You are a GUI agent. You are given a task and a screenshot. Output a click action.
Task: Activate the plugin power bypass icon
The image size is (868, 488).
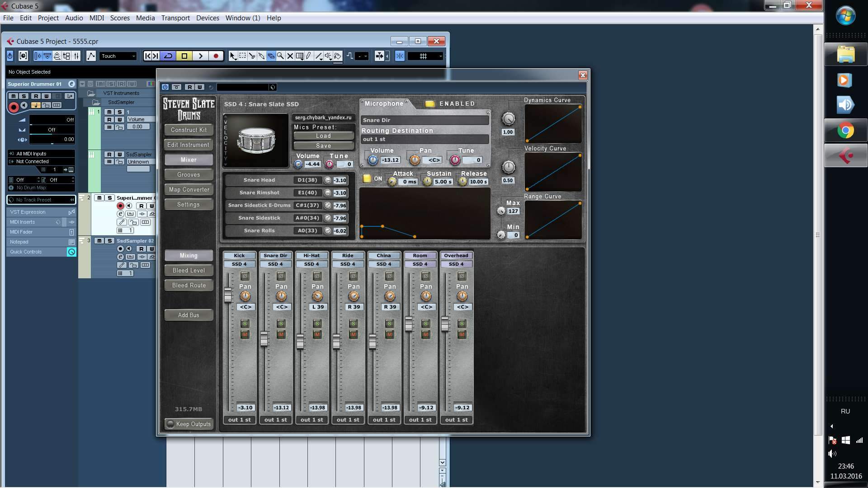click(165, 87)
